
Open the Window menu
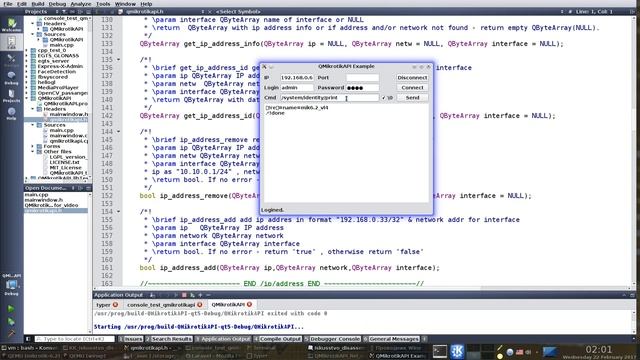125,4
